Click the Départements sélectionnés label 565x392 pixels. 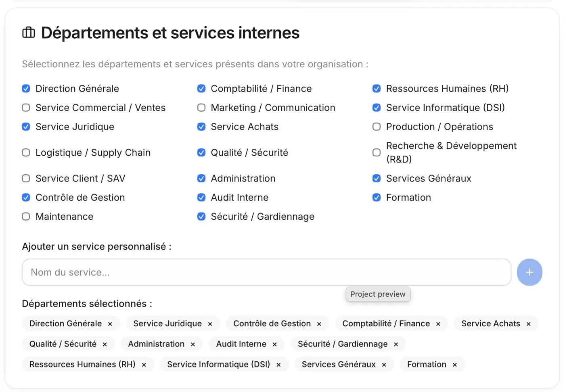(87, 304)
